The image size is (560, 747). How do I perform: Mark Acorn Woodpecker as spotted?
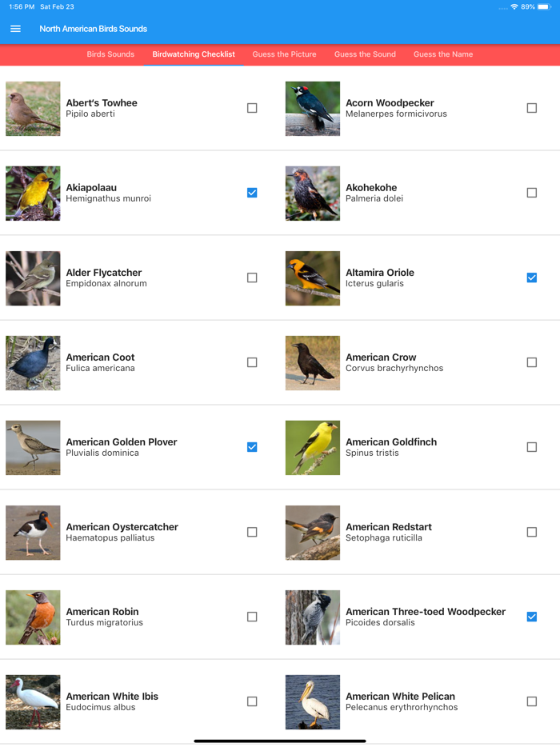pyautogui.click(x=531, y=108)
